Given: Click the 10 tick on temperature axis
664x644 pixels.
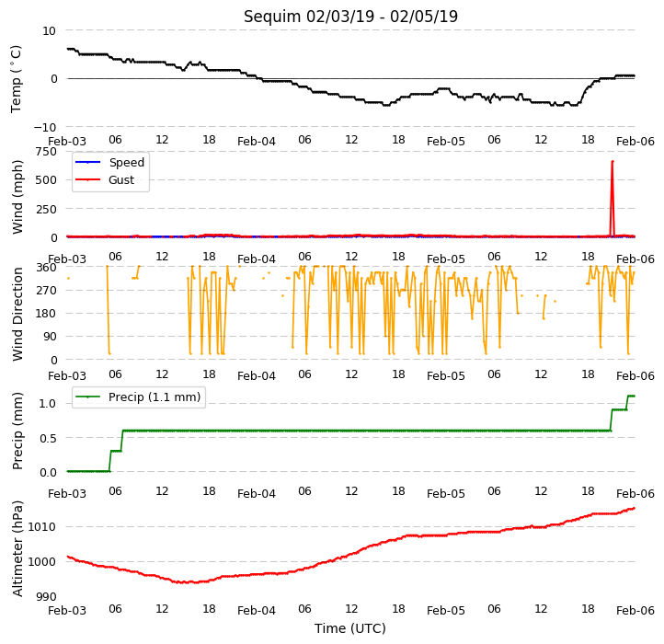Looking at the screenshot, I should click(x=49, y=31).
